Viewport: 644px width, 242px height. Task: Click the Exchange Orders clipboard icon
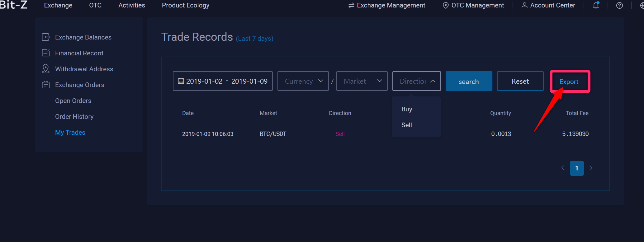point(46,85)
